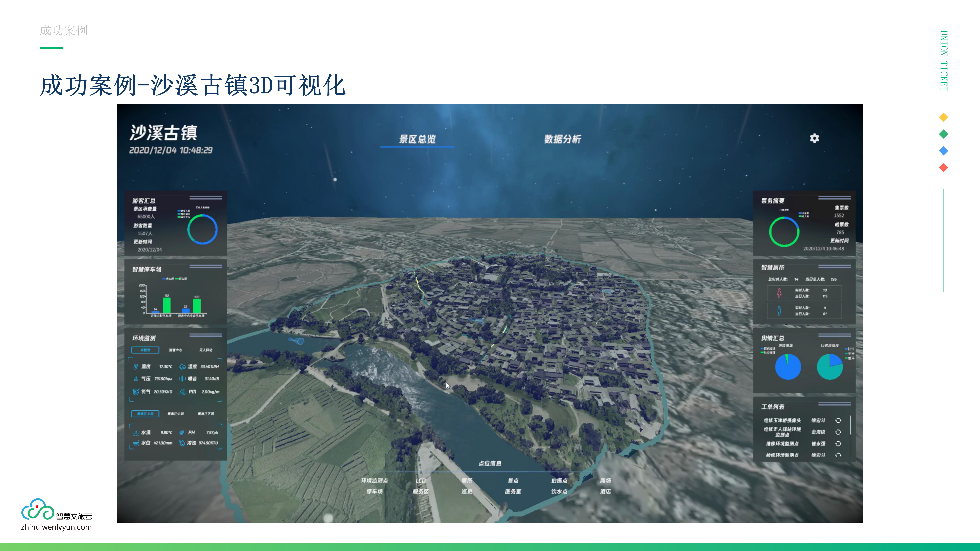Click the 沙溪古镇 dashboard title
This screenshot has width=980, height=551.
pos(164,133)
